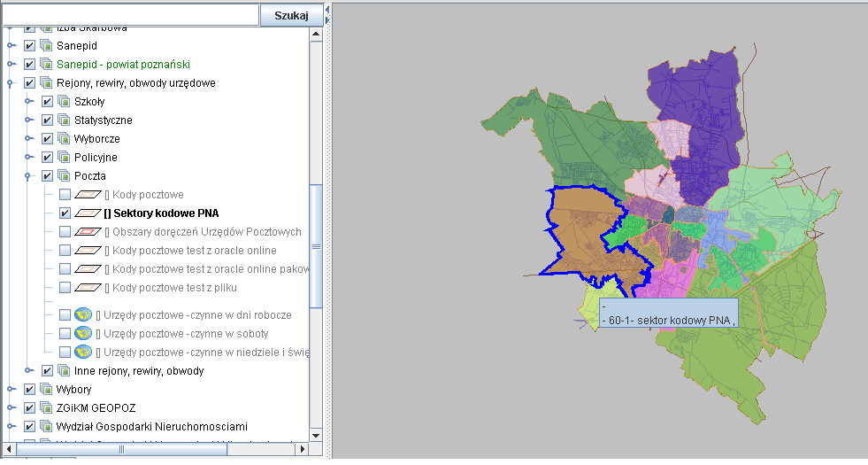Expand the ZGiKM GEOPOZ tree node
Image resolution: width=868 pixels, height=465 pixels.
click(x=12, y=408)
